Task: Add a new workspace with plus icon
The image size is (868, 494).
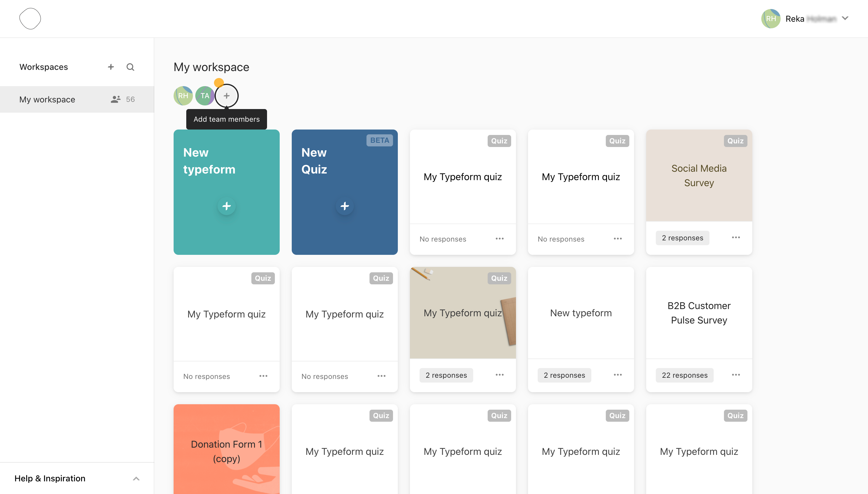Action: [x=111, y=67]
